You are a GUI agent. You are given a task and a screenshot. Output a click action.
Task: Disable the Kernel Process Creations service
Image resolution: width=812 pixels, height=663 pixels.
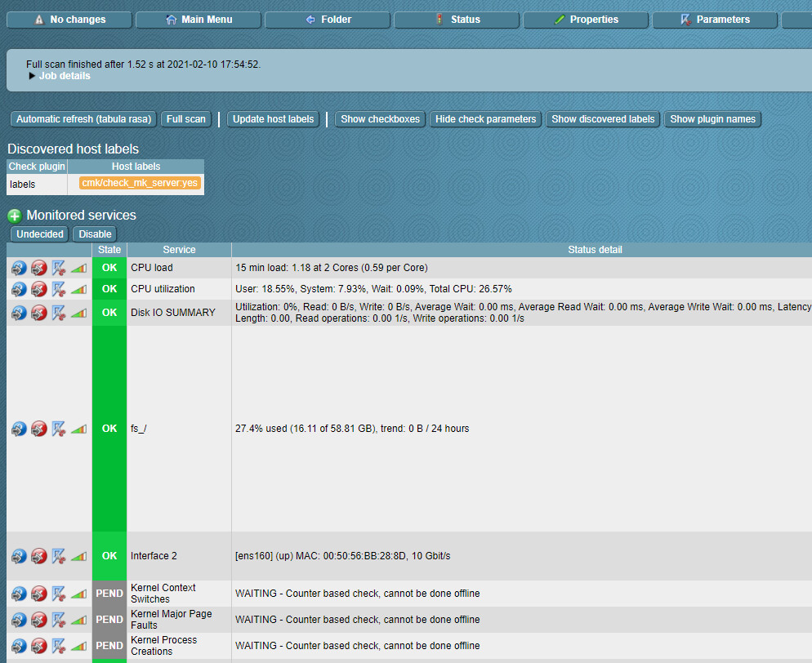38,646
